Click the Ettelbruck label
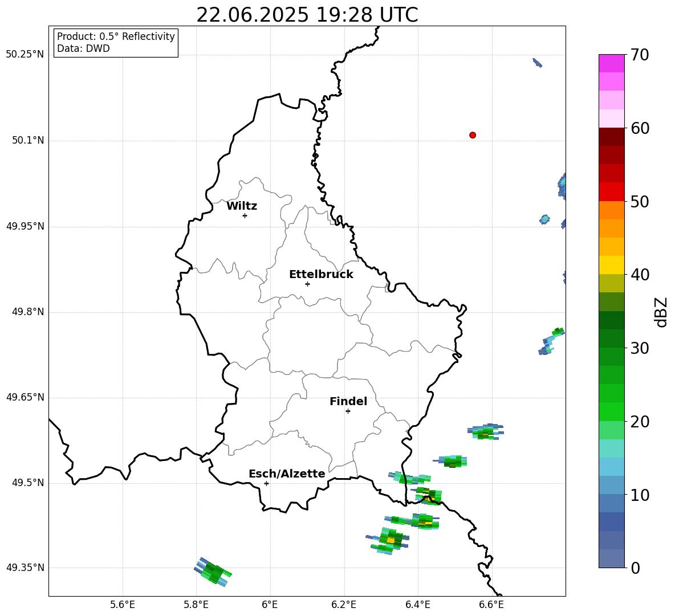 click(321, 275)
